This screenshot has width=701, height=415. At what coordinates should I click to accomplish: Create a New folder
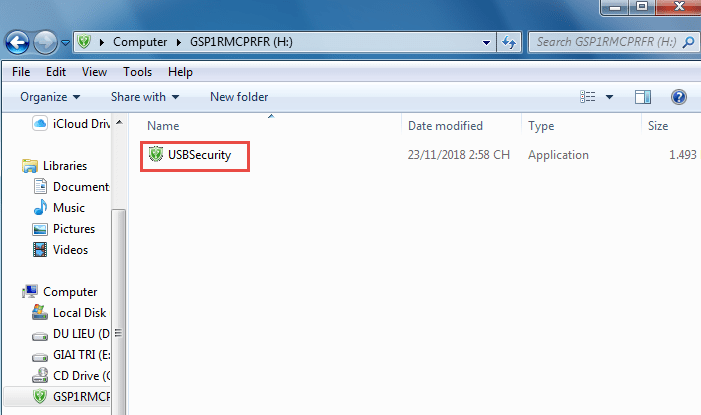[x=239, y=97]
